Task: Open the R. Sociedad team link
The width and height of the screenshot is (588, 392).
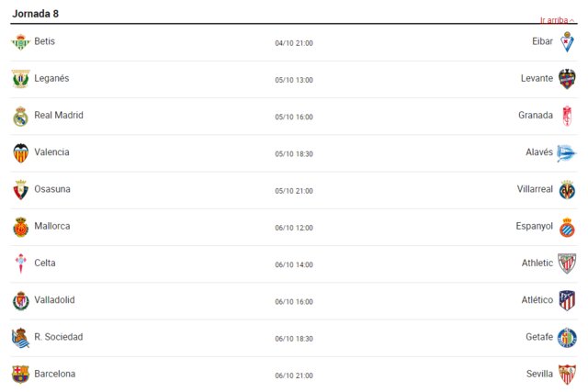Action: [x=59, y=337]
